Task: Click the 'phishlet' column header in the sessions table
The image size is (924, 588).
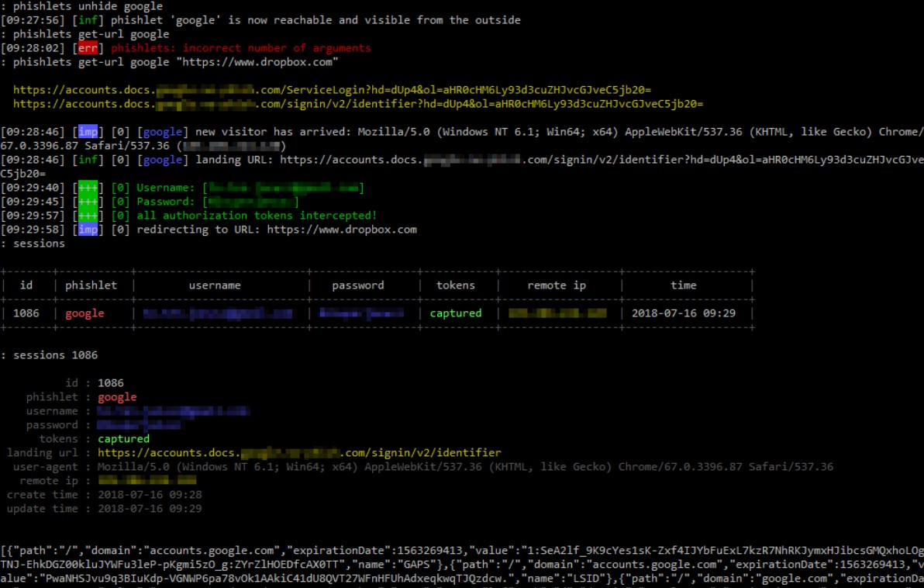Action: tap(91, 285)
